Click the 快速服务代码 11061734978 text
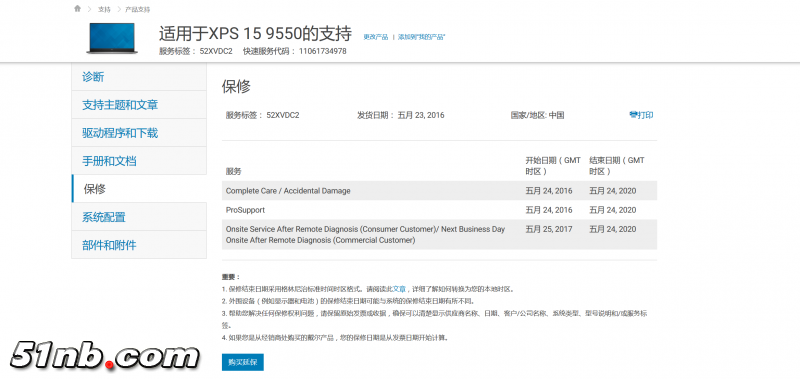800x379 pixels. pos(295,51)
